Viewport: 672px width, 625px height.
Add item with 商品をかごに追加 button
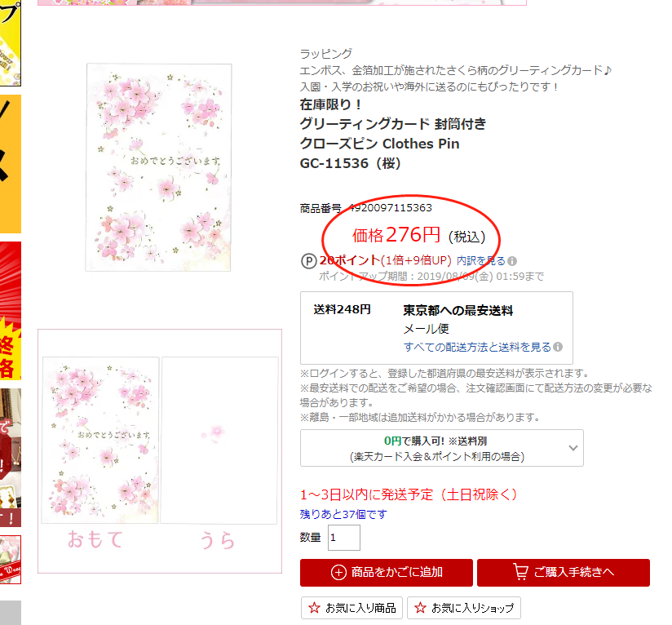click(386, 572)
